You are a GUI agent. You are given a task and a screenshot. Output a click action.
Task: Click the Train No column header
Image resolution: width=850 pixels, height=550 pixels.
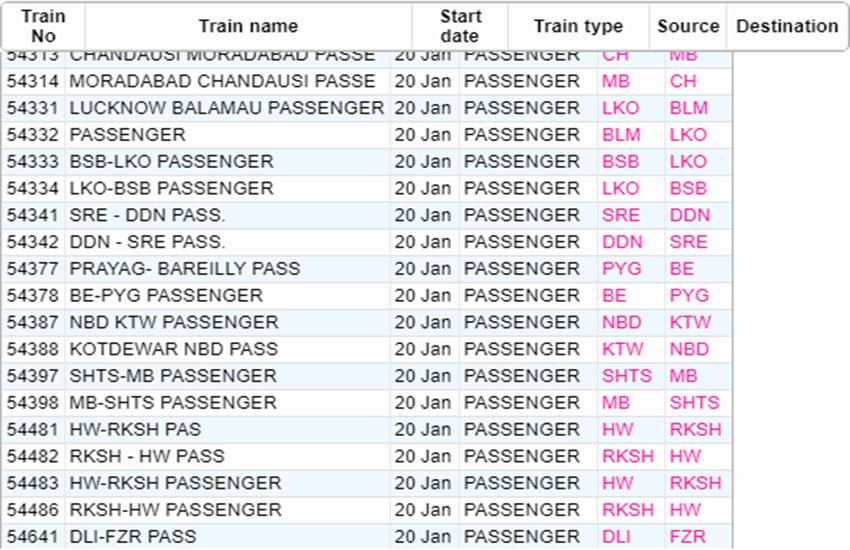(x=43, y=27)
